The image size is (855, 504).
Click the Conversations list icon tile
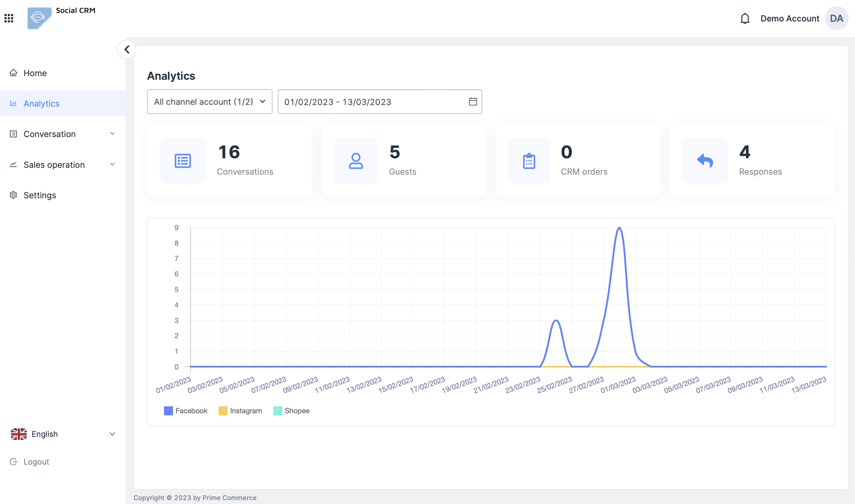pos(183,161)
